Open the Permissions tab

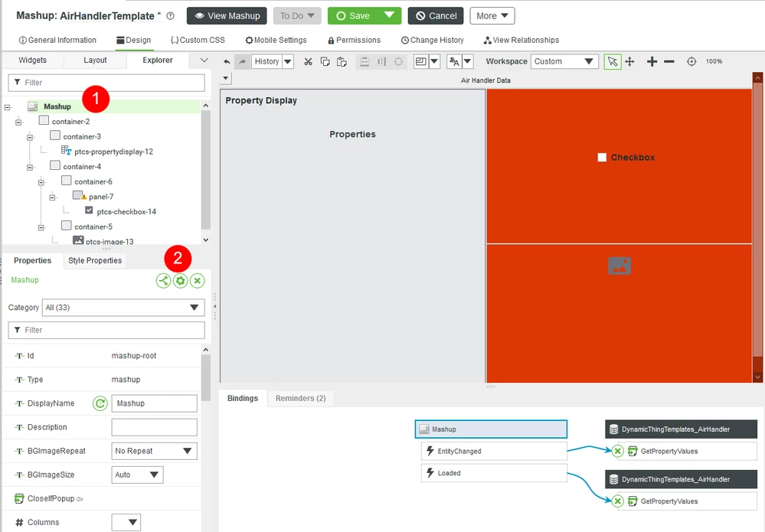point(355,40)
